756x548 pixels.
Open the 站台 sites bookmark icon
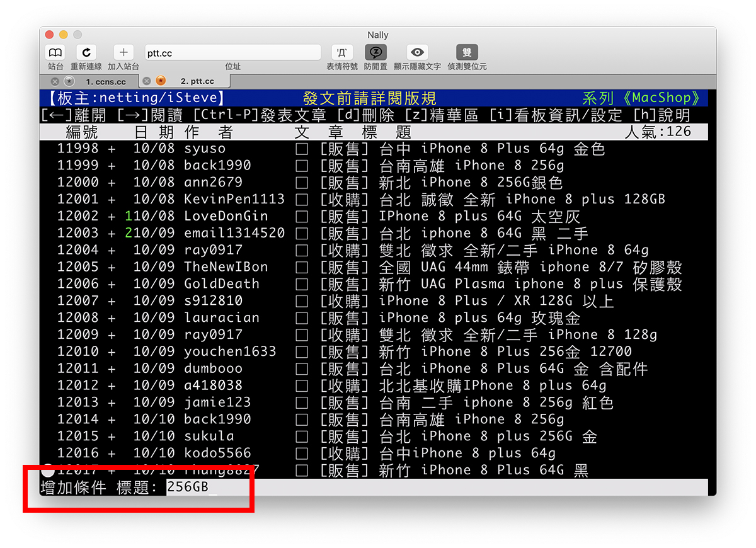pos(55,52)
